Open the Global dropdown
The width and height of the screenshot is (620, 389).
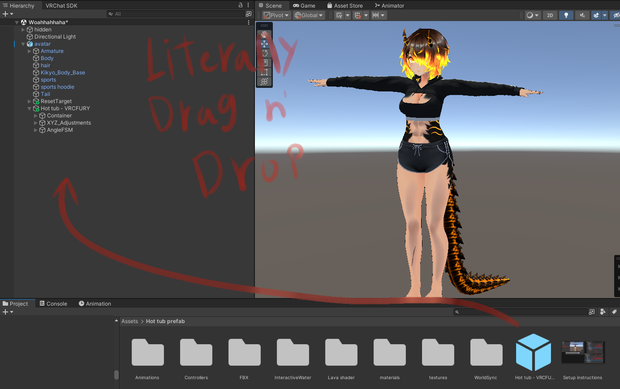[309, 15]
